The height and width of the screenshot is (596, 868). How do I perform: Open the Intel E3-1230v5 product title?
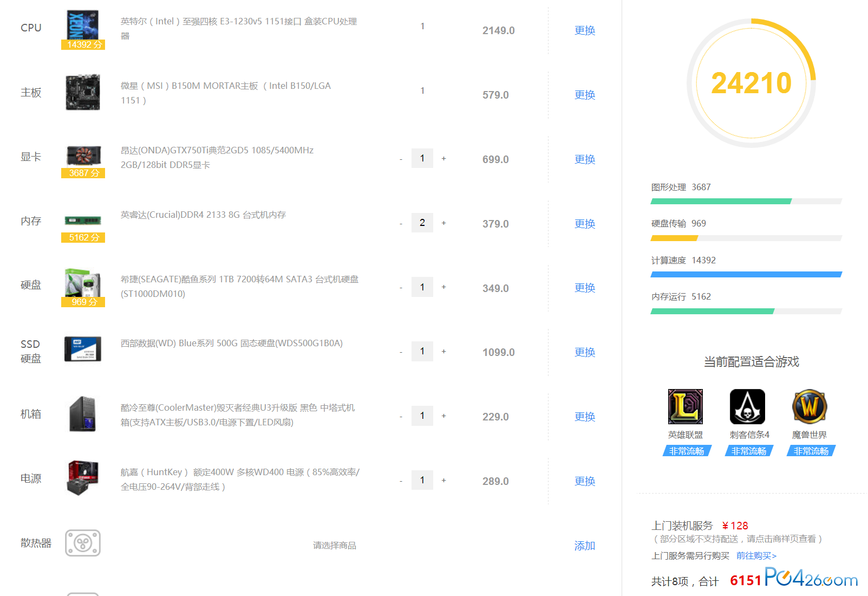(x=239, y=29)
